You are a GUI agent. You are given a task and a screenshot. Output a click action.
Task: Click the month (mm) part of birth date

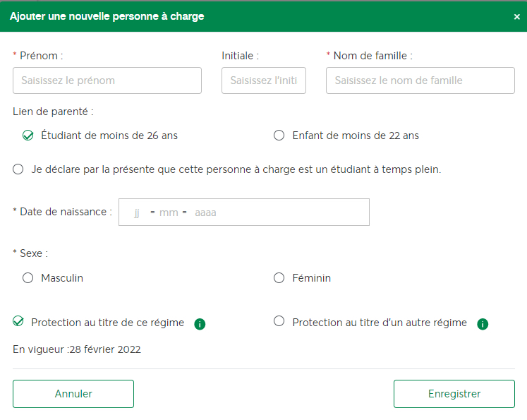coord(169,212)
